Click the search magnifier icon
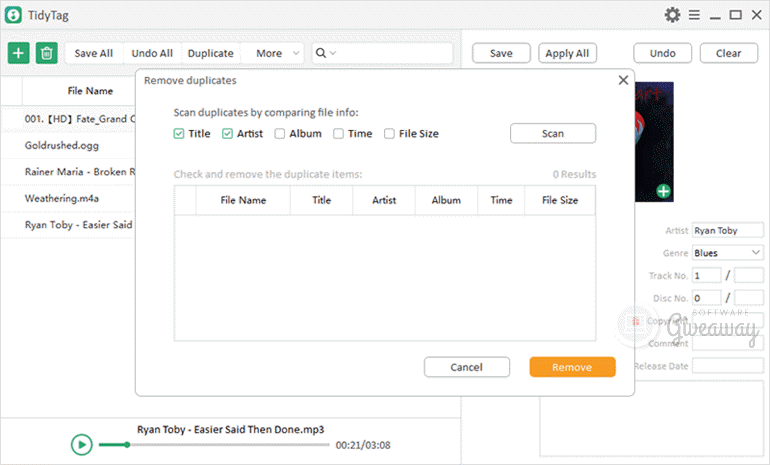 321,53
